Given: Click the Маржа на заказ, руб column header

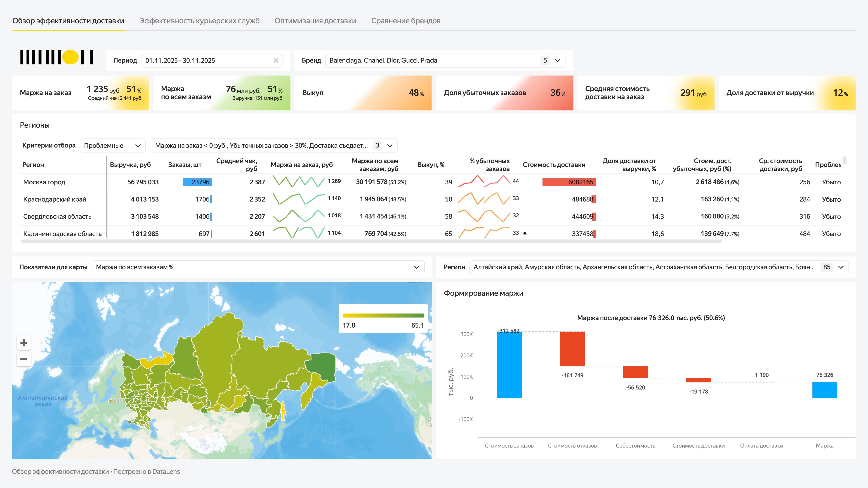Looking at the screenshot, I should [x=302, y=165].
